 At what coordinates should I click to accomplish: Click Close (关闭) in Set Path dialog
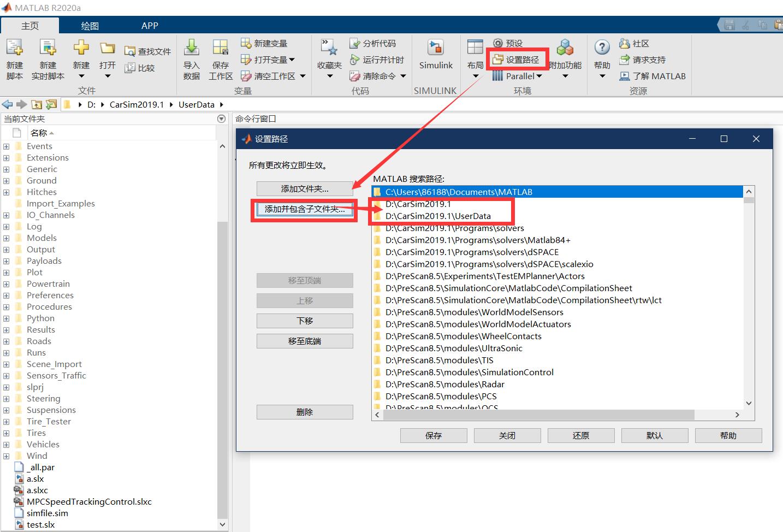pos(507,435)
